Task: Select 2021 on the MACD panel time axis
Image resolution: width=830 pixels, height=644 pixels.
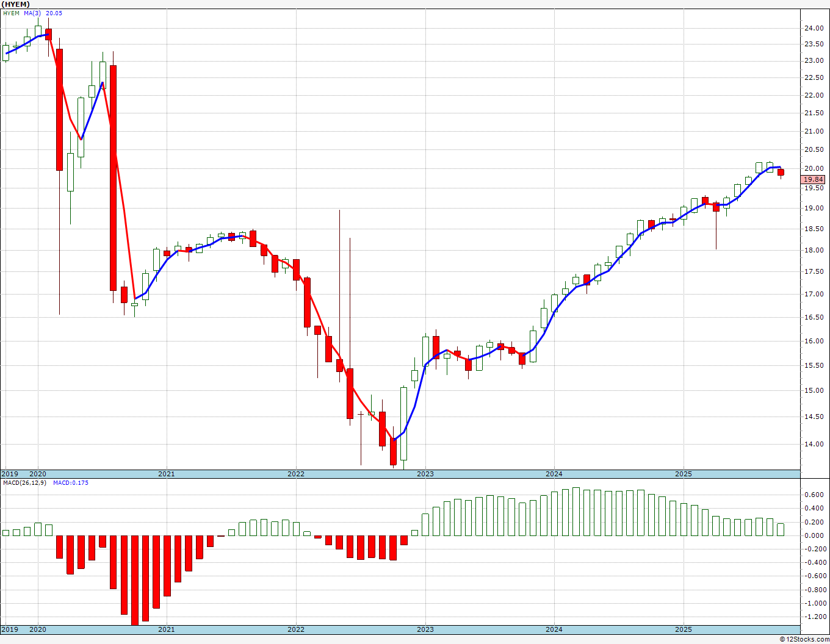Action: click(x=167, y=629)
